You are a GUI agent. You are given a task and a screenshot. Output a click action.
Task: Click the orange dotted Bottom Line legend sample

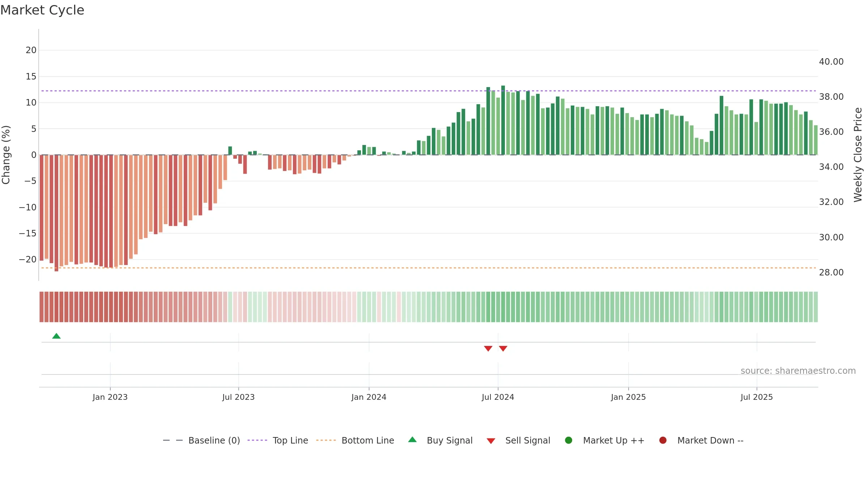(326, 440)
